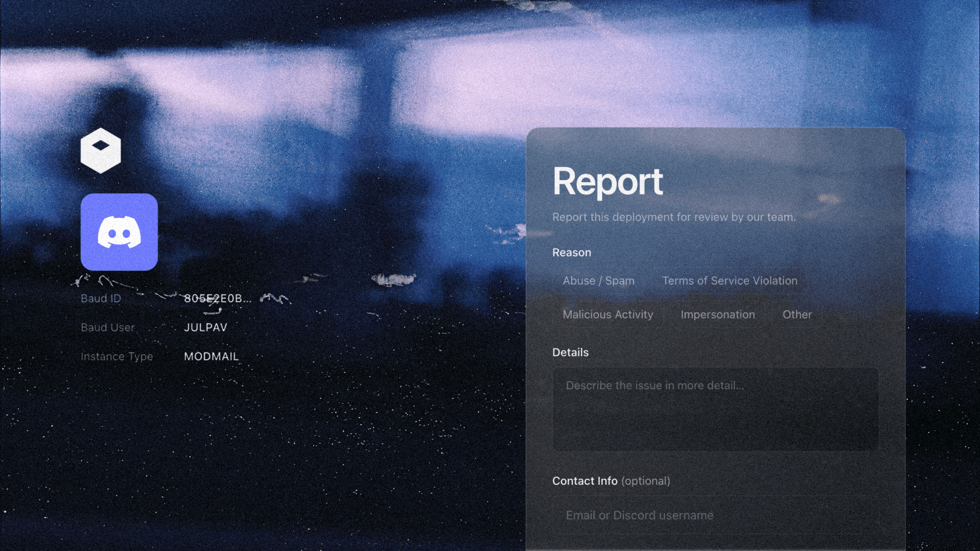Click the Contact Info optional label

[x=611, y=481]
